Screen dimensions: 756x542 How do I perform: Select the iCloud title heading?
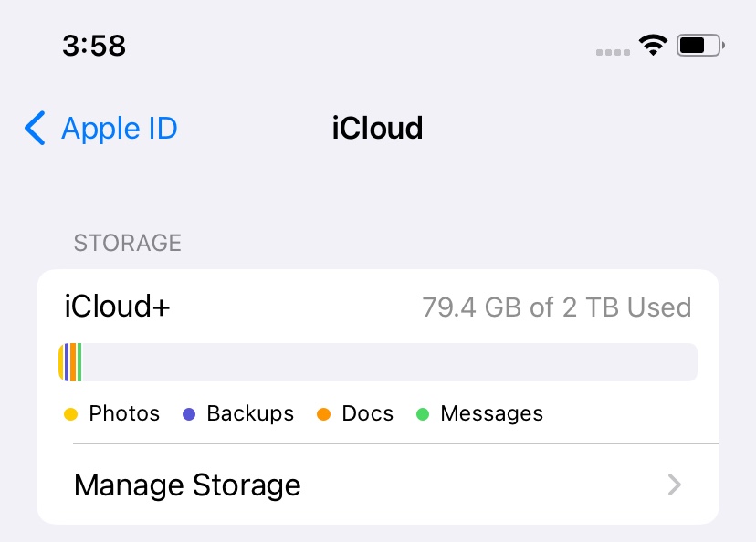tap(377, 129)
